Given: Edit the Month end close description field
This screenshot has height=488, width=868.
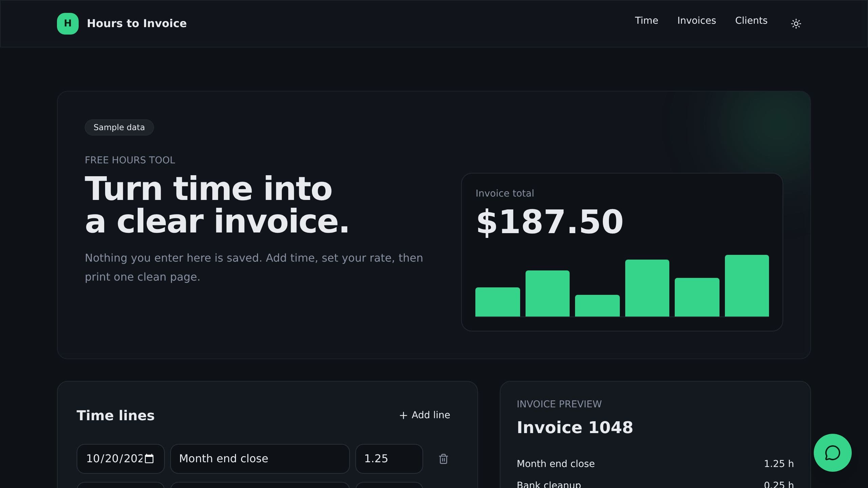Looking at the screenshot, I should 260,459.
